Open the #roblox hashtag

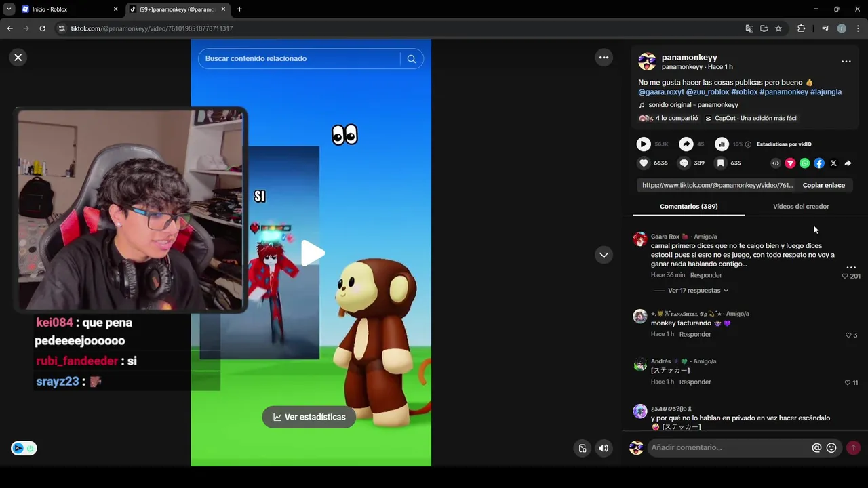click(745, 92)
